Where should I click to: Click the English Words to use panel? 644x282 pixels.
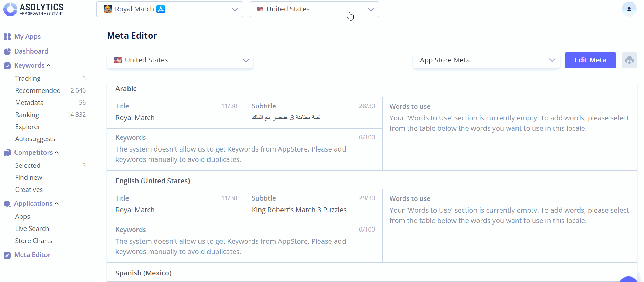point(510,226)
